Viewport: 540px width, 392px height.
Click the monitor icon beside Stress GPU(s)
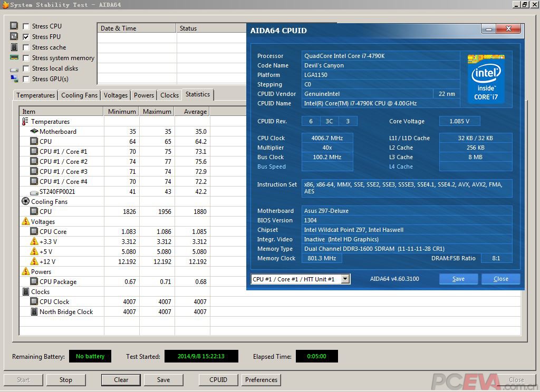pos(14,79)
